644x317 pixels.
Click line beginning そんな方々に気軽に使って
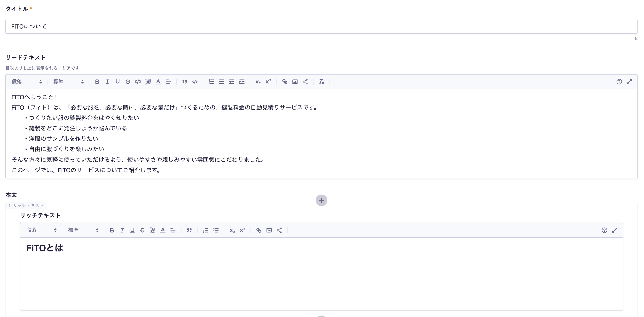[138, 159]
